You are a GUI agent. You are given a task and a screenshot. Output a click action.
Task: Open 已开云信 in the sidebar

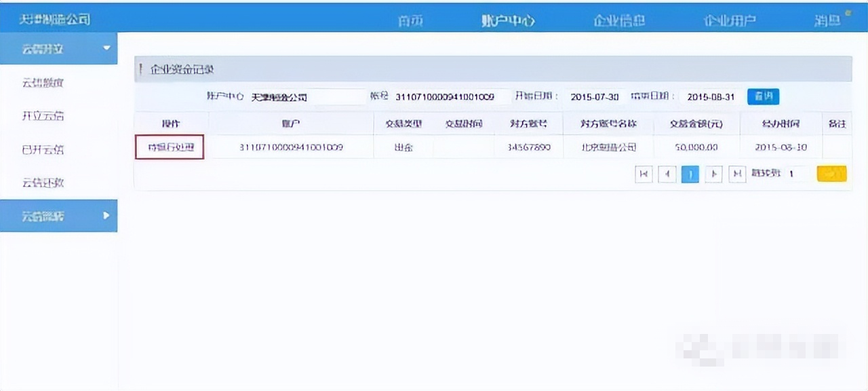43,150
